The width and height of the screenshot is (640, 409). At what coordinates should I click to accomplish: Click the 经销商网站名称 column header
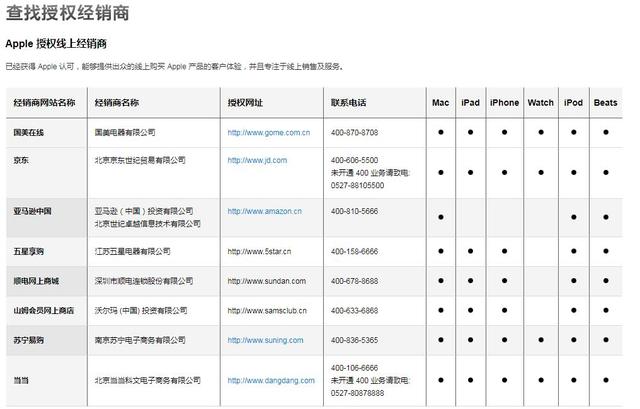coord(44,103)
